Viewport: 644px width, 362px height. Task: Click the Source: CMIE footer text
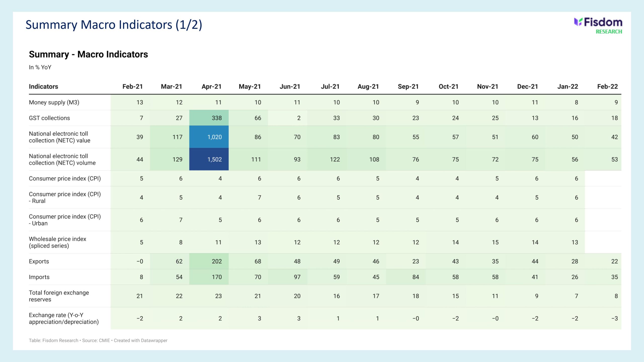coord(96,340)
